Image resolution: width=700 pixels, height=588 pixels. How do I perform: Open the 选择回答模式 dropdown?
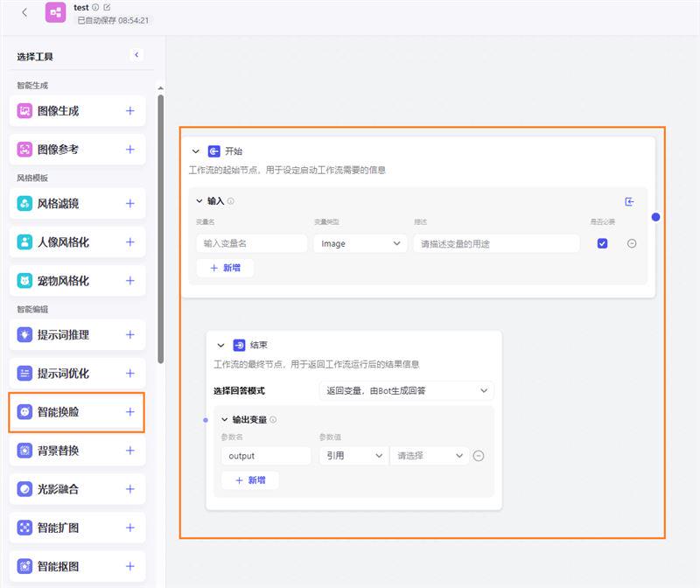(x=406, y=391)
